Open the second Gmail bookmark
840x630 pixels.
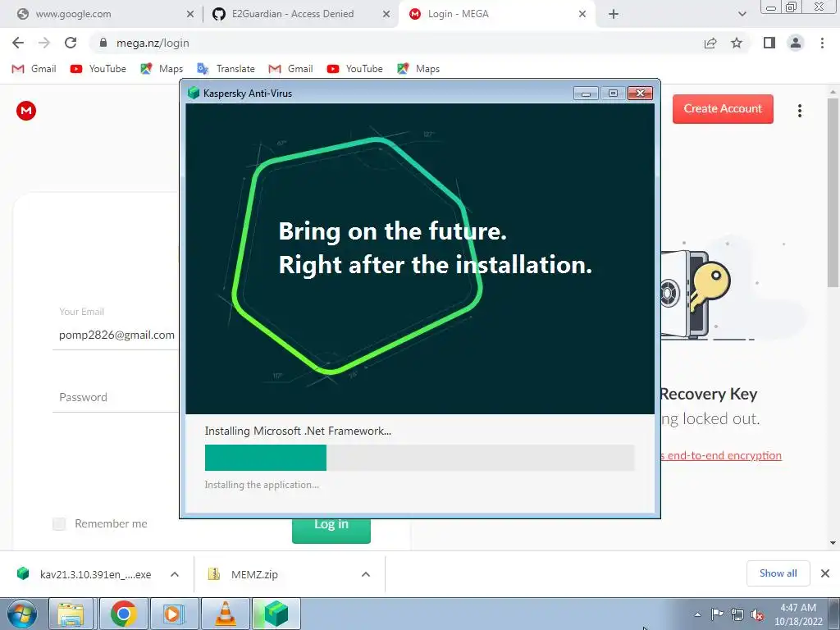[291, 69]
